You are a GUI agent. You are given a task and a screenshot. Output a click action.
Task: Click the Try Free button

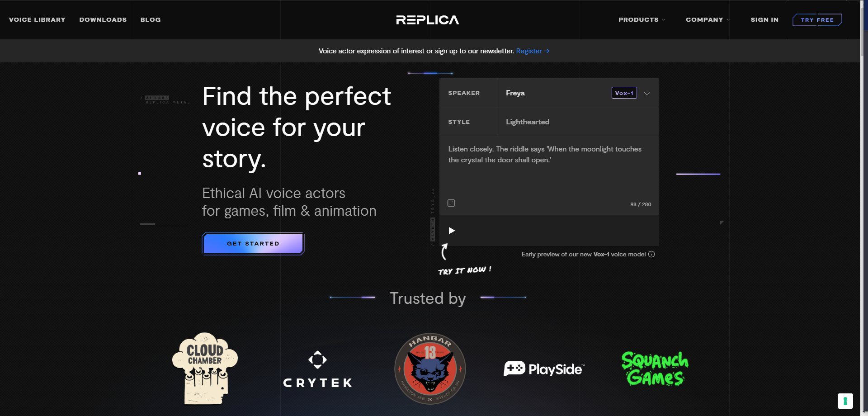coord(817,20)
